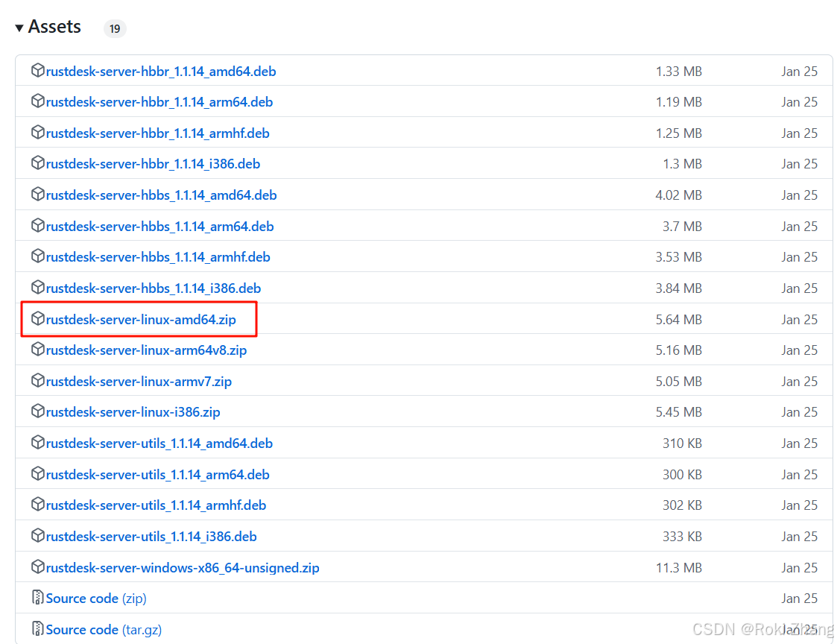Click package icon beside hbbr_1.1.14_armhf.deb

click(38, 133)
